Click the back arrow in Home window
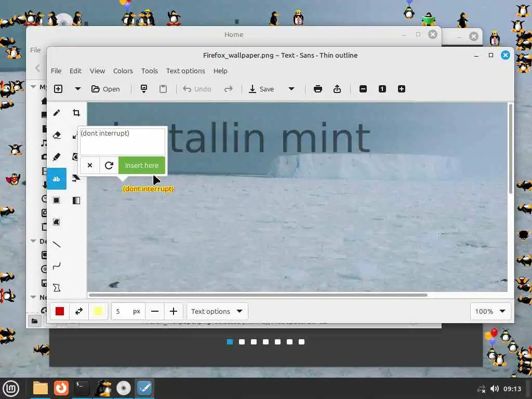532x399 pixels. click(x=37, y=68)
